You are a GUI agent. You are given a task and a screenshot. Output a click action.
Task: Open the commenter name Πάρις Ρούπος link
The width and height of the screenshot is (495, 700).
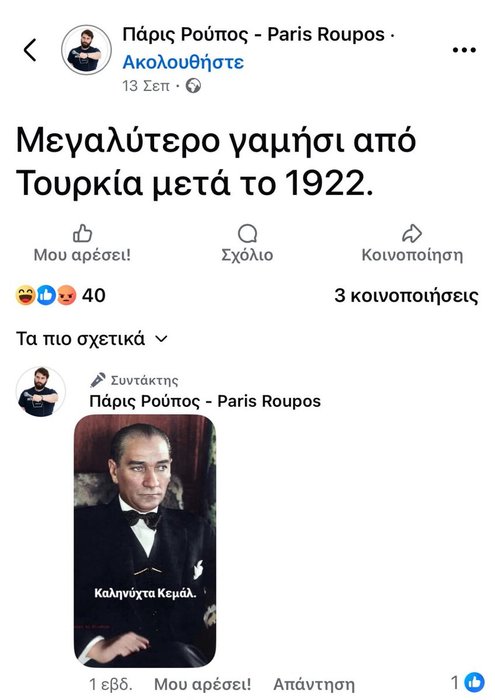pyautogui.click(x=205, y=401)
